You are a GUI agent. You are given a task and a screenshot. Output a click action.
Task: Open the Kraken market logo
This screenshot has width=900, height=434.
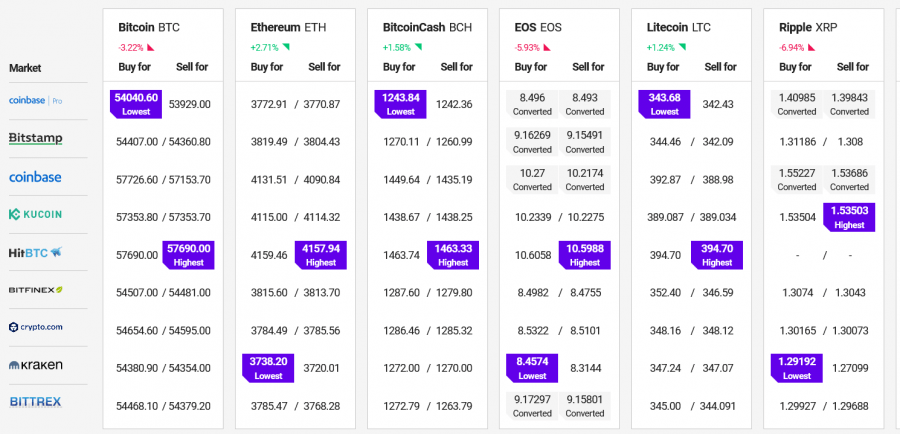click(x=36, y=365)
